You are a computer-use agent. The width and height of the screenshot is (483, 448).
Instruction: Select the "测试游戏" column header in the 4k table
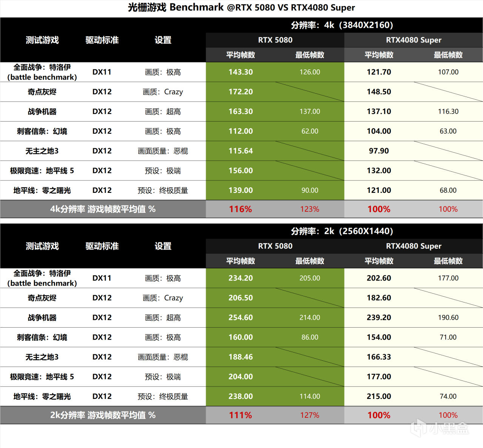[x=42, y=40]
